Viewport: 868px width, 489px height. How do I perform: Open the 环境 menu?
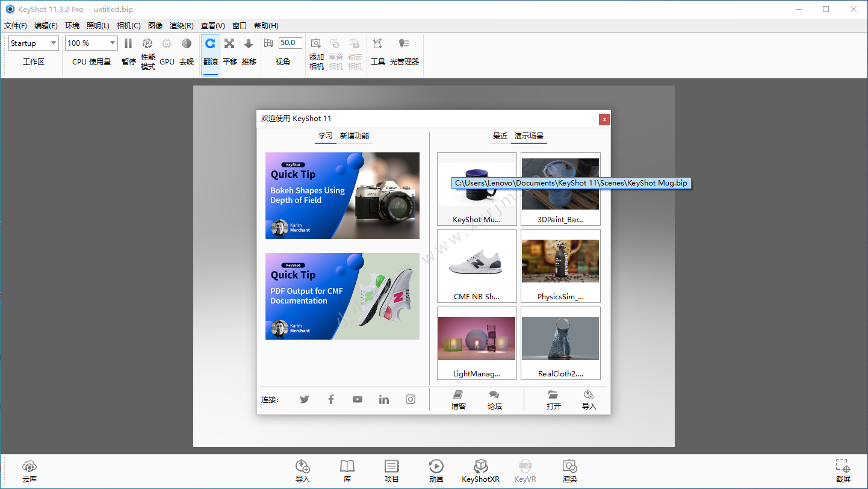click(72, 25)
